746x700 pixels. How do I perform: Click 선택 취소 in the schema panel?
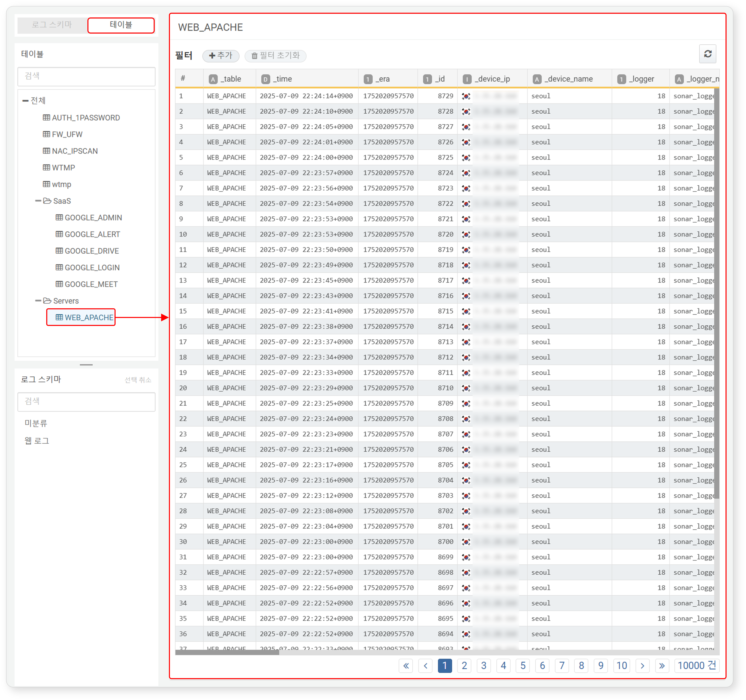click(138, 380)
